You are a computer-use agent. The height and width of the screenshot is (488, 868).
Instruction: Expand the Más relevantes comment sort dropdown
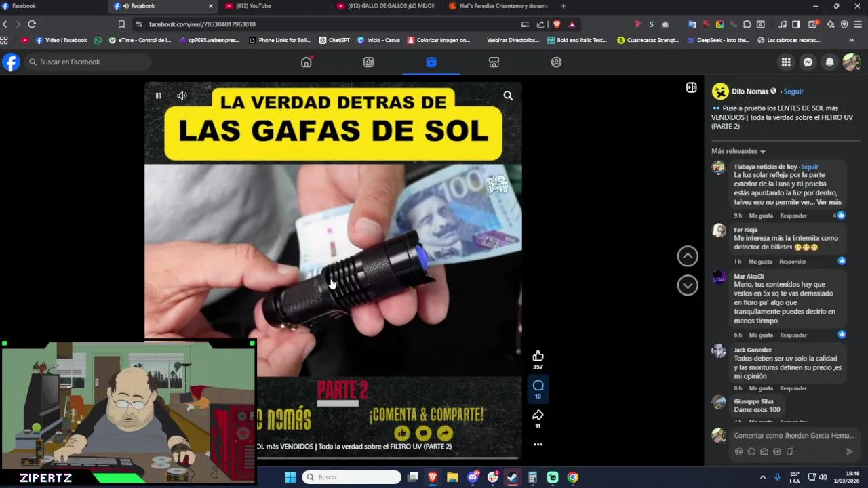click(x=738, y=151)
